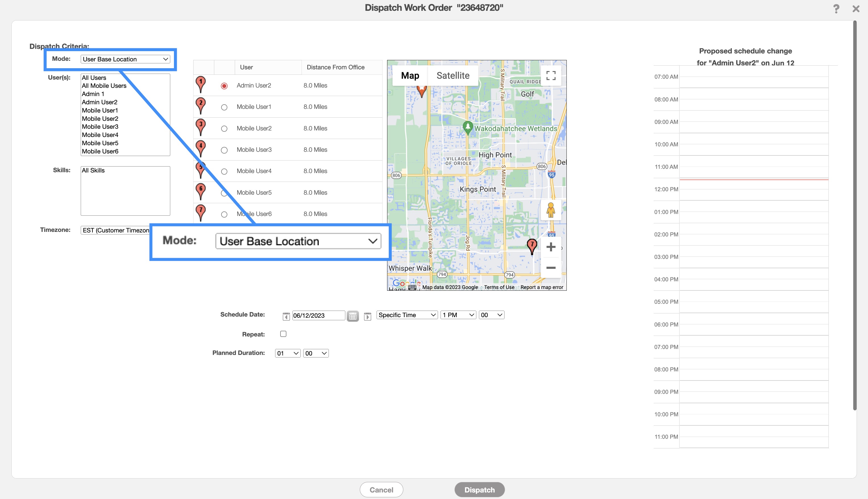Open the calendar date picker icon

353,316
